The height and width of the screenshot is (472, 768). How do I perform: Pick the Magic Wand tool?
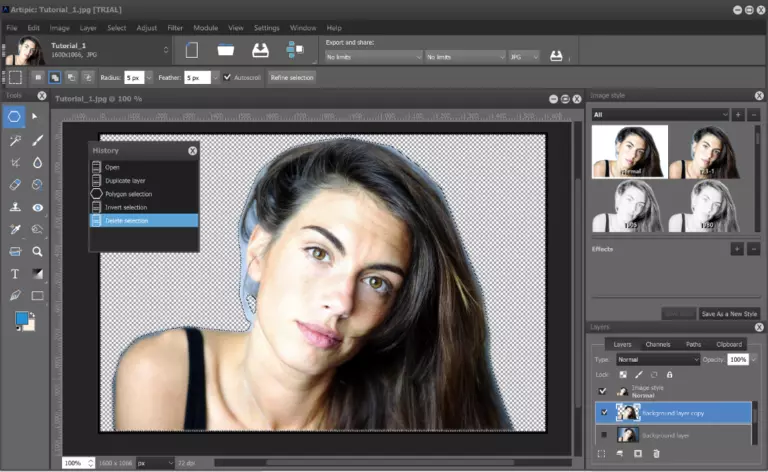[x=15, y=140]
